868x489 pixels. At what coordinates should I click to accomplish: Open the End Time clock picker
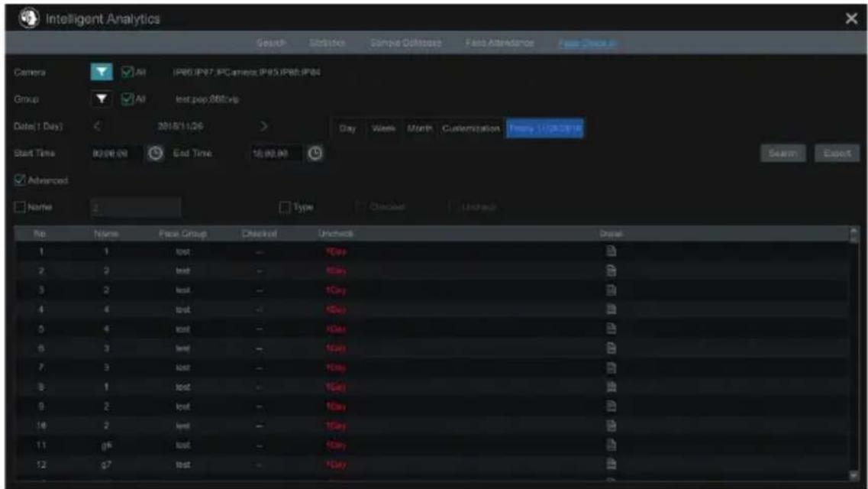click(x=315, y=154)
